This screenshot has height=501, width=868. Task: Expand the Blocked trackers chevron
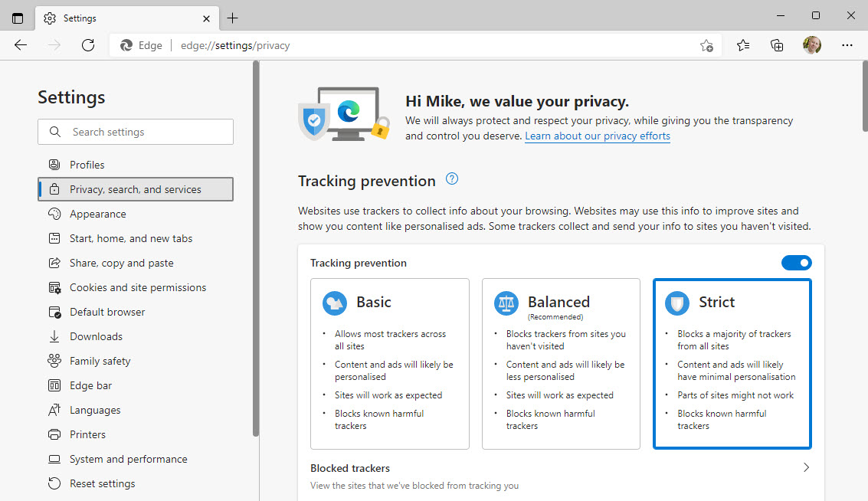point(806,467)
